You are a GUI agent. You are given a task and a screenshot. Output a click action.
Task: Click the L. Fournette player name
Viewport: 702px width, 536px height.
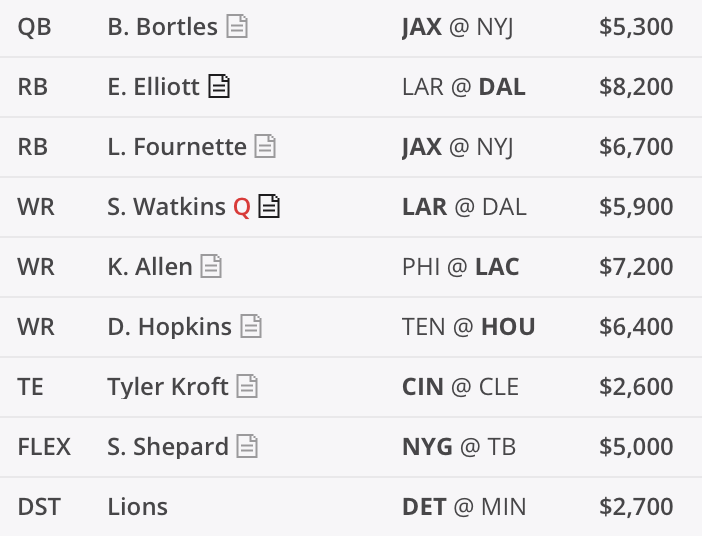pyautogui.click(x=176, y=147)
